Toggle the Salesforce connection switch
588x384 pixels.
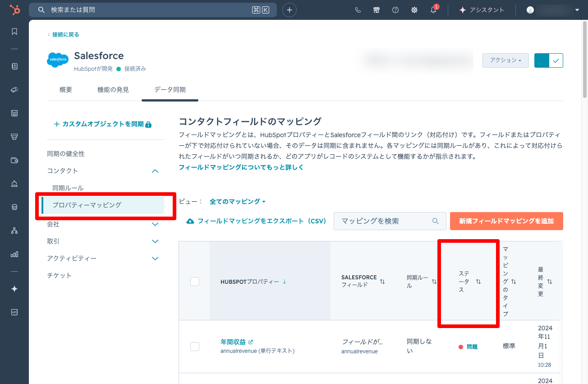coord(549,60)
